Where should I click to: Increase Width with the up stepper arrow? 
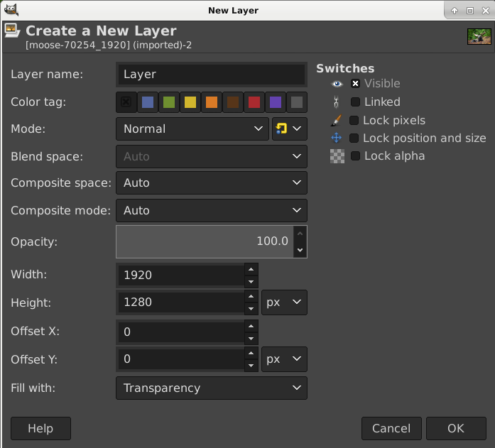(x=251, y=269)
